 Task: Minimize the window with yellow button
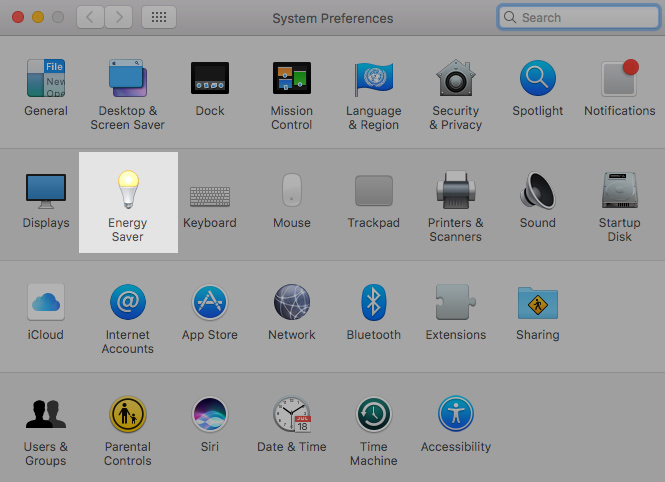(38, 17)
